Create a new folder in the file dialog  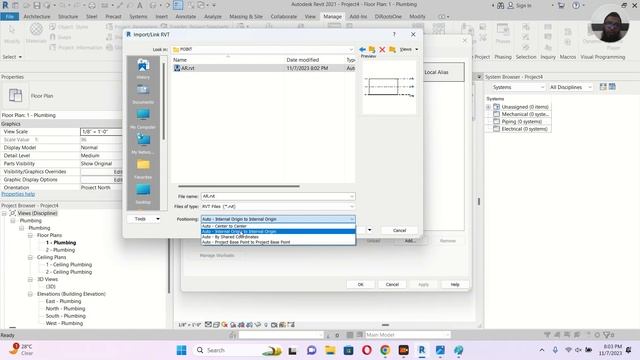[x=392, y=49]
